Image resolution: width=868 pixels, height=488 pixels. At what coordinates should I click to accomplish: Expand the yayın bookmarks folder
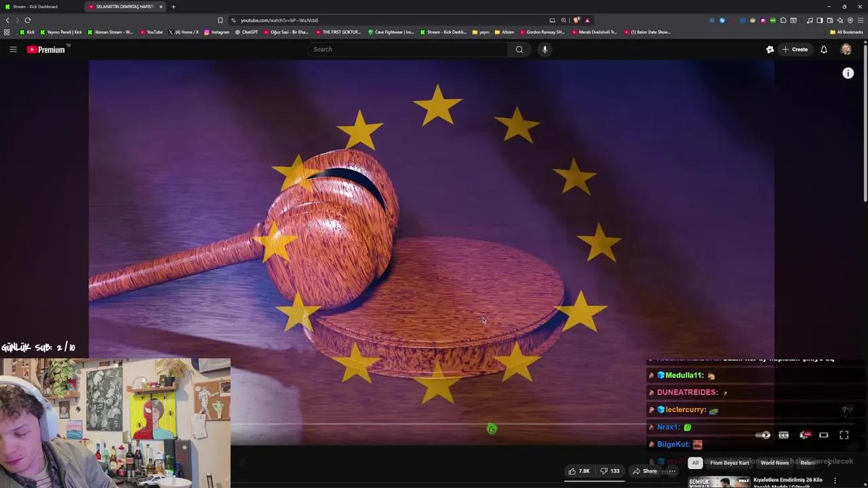pyautogui.click(x=481, y=32)
